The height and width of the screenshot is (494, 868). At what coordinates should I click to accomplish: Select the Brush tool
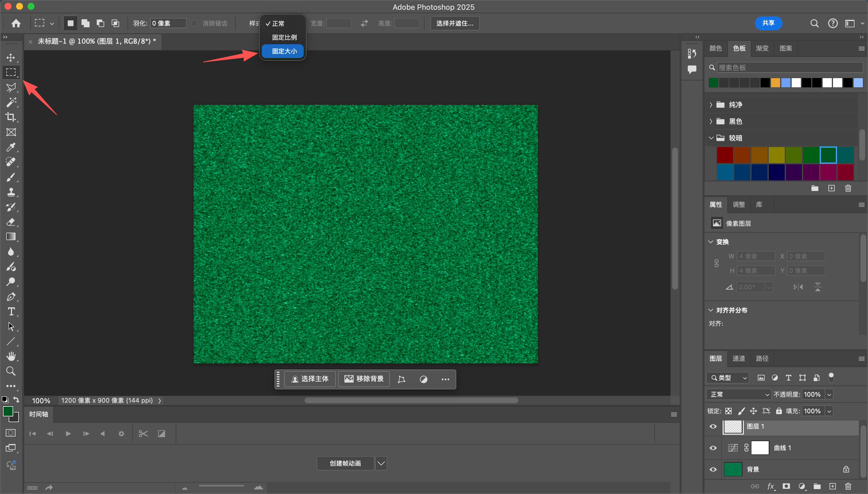(x=11, y=177)
